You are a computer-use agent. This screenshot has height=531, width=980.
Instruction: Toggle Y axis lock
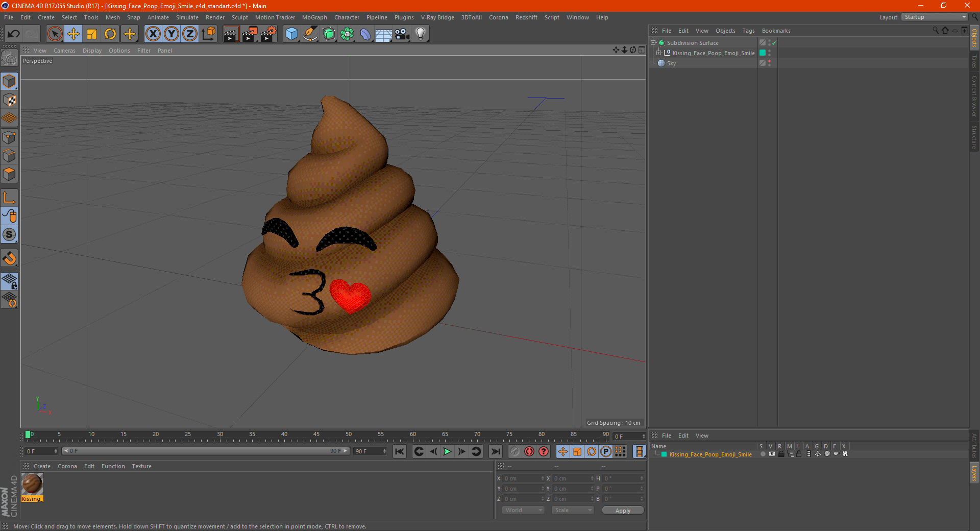tap(171, 34)
